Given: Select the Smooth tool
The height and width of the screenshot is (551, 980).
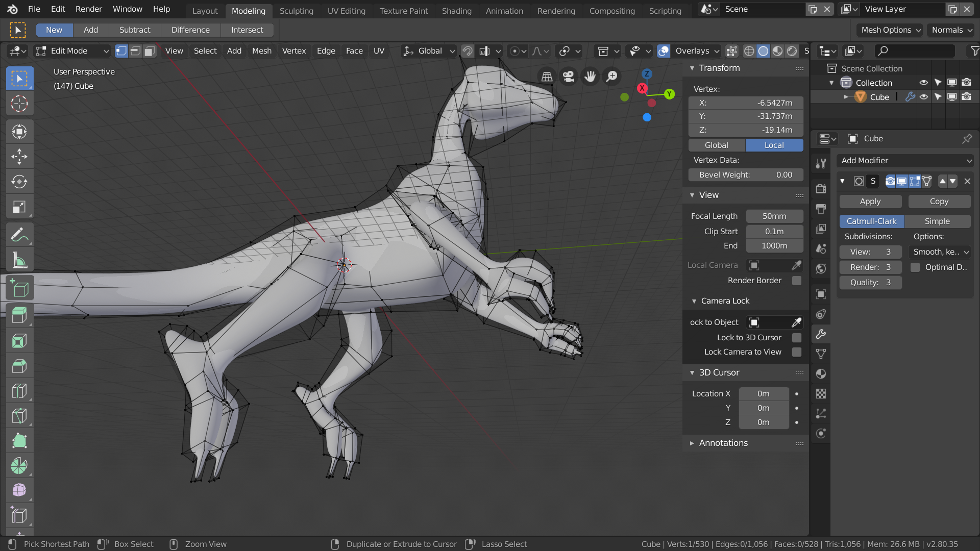Looking at the screenshot, I should [19, 490].
